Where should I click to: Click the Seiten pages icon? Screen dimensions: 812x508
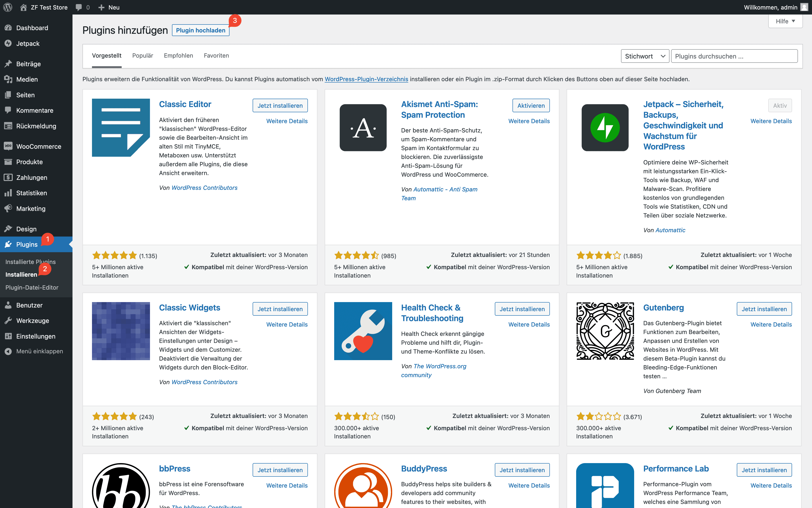(8, 95)
